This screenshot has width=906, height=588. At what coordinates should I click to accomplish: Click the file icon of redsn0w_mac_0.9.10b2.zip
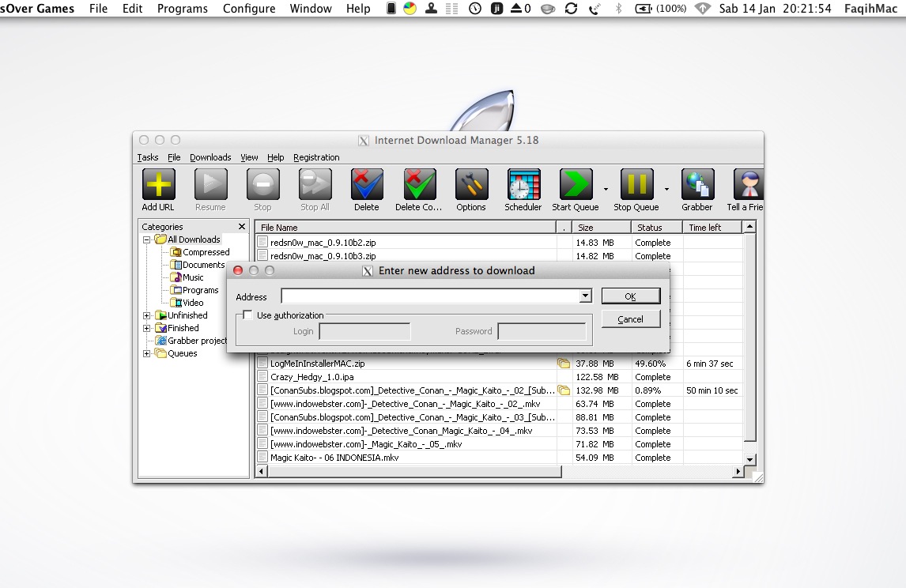click(x=262, y=243)
